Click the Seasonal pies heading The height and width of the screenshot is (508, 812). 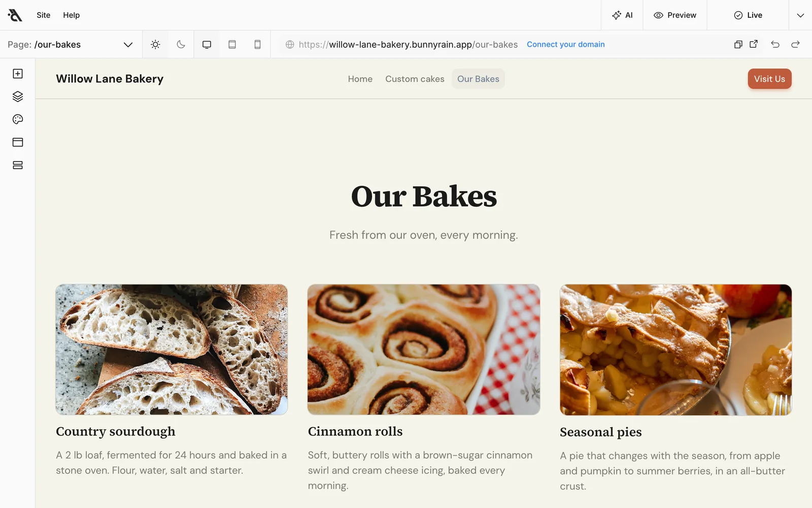click(601, 432)
